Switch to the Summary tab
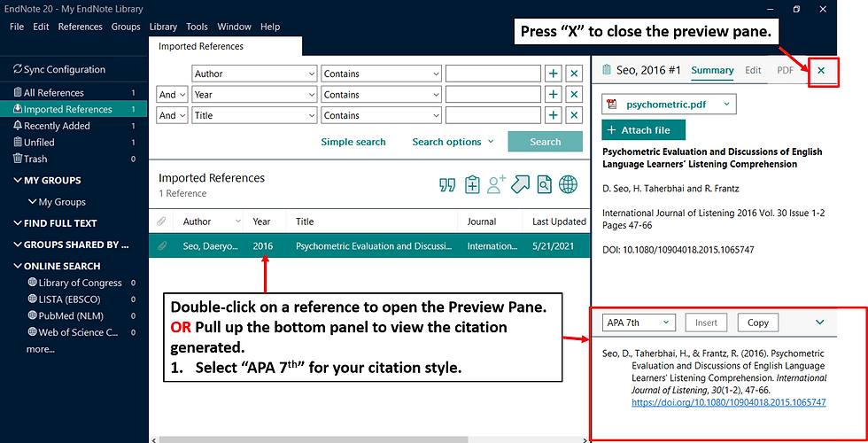This screenshot has width=868, height=443. (x=712, y=70)
